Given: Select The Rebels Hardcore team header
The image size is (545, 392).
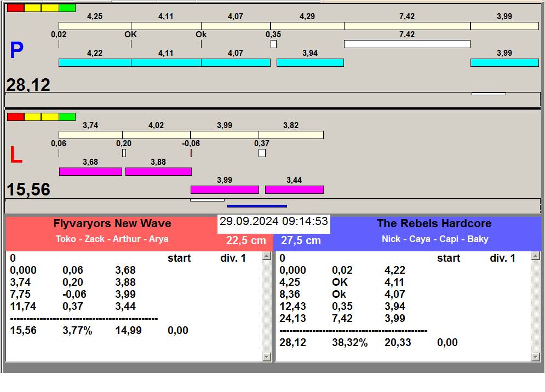Looking at the screenshot, I should (x=434, y=223).
